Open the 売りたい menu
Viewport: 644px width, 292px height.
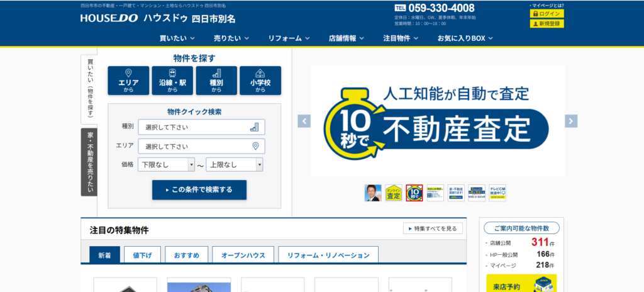231,38
